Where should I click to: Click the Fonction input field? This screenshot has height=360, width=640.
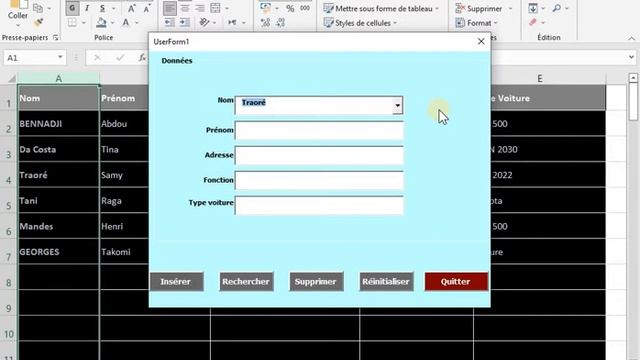(x=319, y=180)
